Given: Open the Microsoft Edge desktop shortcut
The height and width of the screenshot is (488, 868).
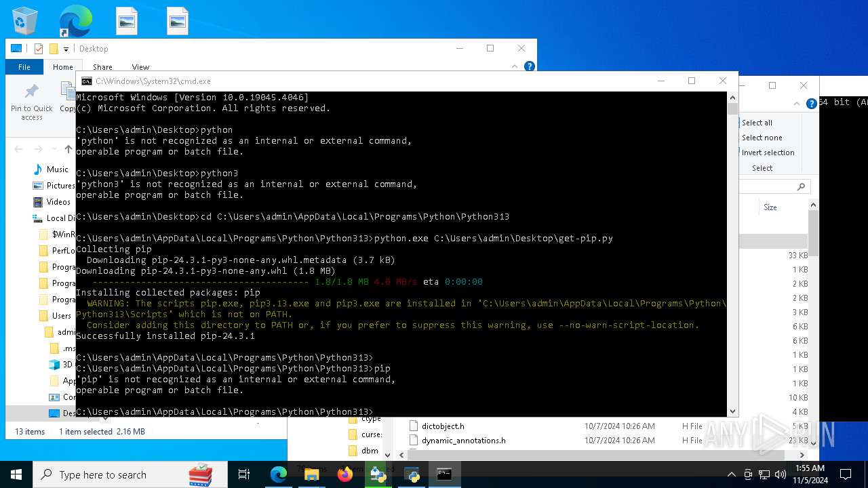Looking at the screenshot, I should (75, 21).
